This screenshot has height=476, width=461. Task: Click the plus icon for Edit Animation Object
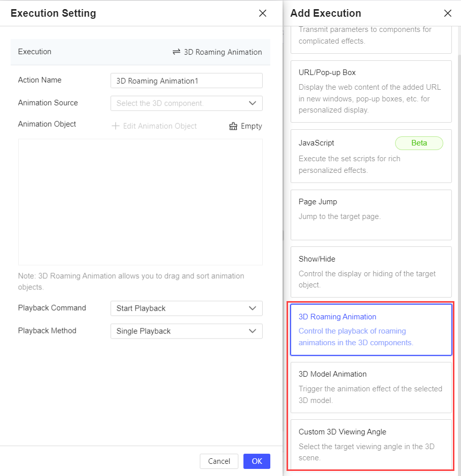tap(116, 126)
